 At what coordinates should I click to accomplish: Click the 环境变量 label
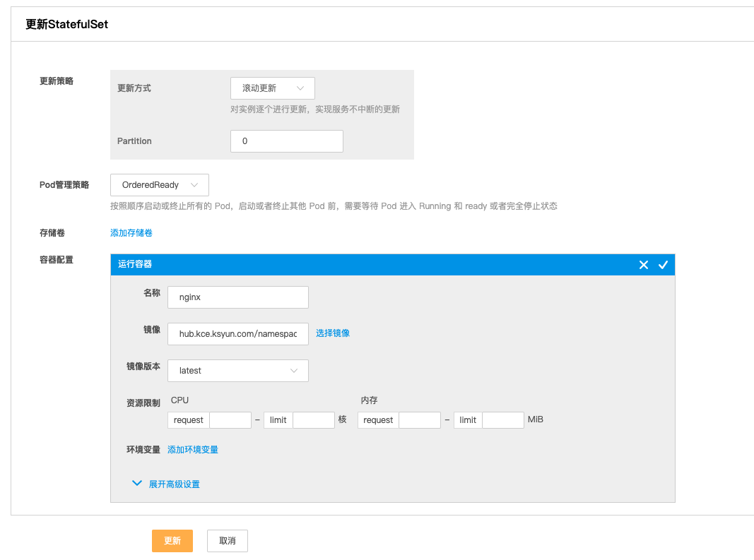coord(143,450)
